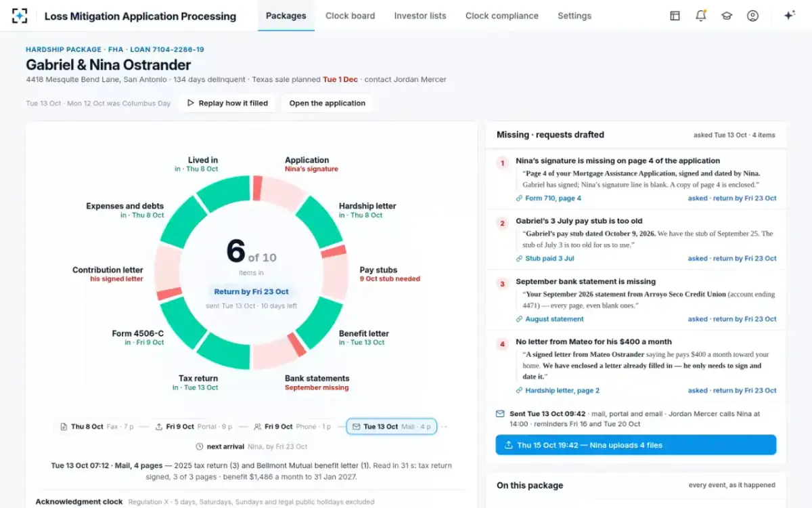Screen dimensions: 812x508
Task: Select the Tue 13 Oct Mail timeline chip
Action: click(392, 427)
